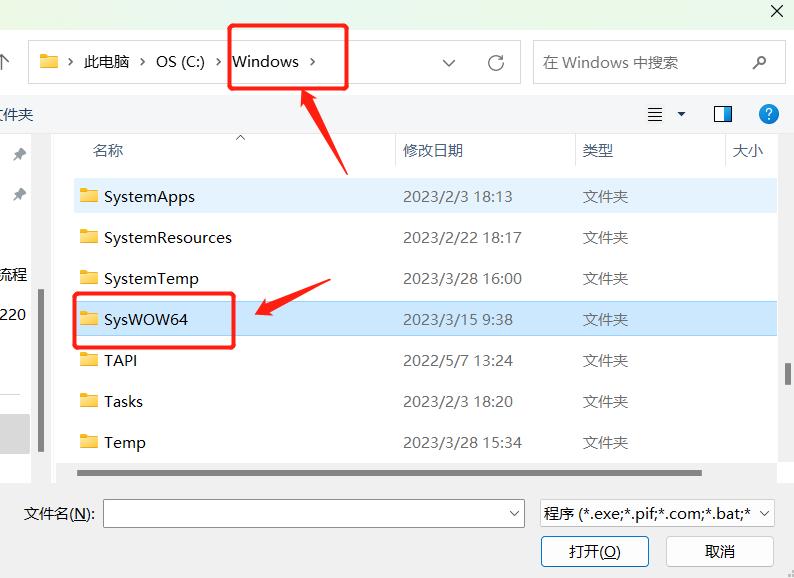Close the dialog with the X button
Viewport: 794px width, 578px height.
[777, 11]
